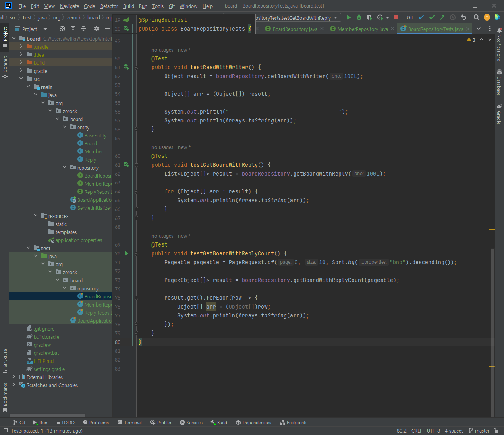Expand Scratches and Consoles node
Image resolution: width=504 pixels, height=435 pixels.
pyautogui.click(x=14, y=385)
